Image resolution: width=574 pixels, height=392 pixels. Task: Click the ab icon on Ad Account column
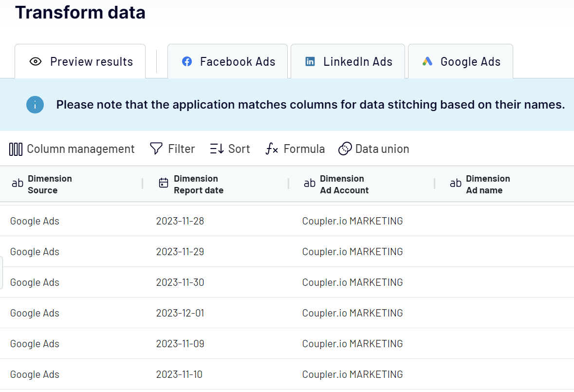pos(310,184)
